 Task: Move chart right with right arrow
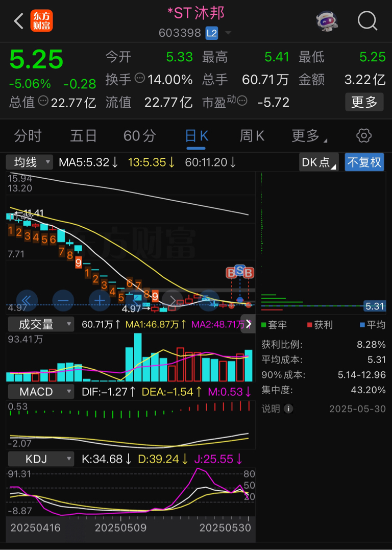[173, 301]
